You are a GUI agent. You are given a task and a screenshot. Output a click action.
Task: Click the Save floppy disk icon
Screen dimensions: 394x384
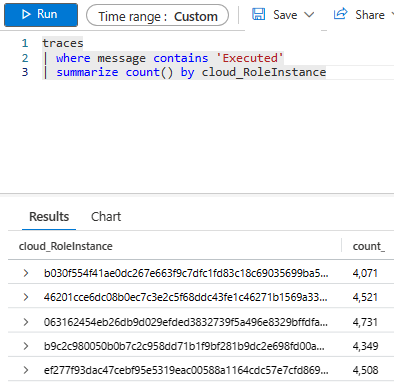(258, 14)
